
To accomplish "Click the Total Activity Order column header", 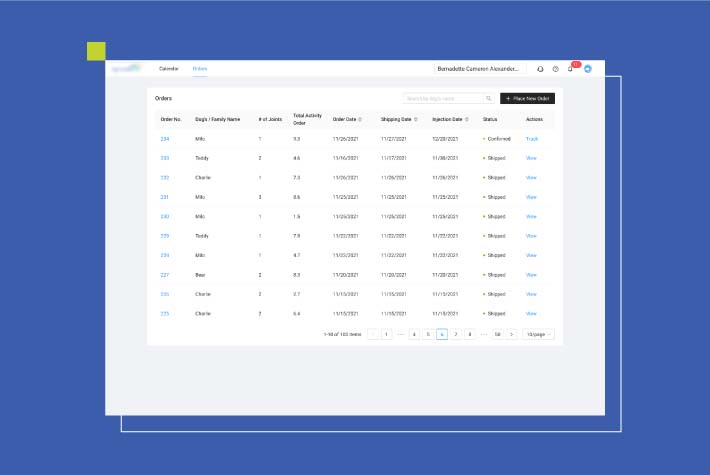I will (307, 120).
